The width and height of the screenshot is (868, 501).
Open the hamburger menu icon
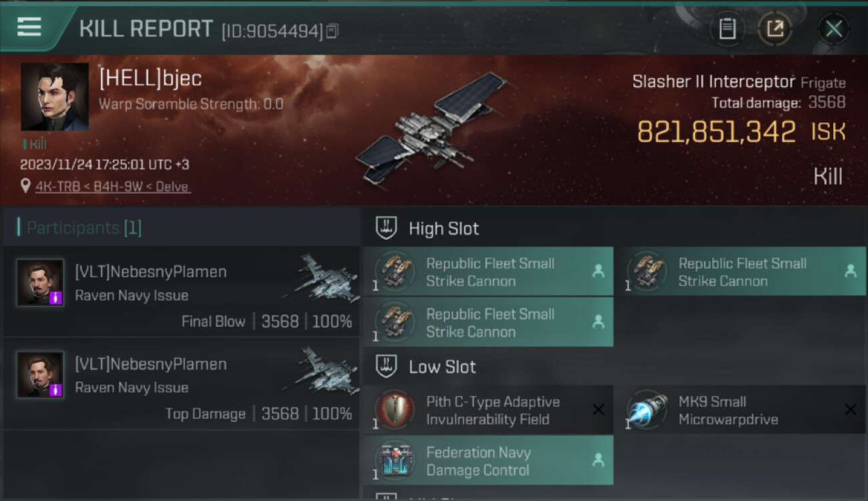click(29, 27)
